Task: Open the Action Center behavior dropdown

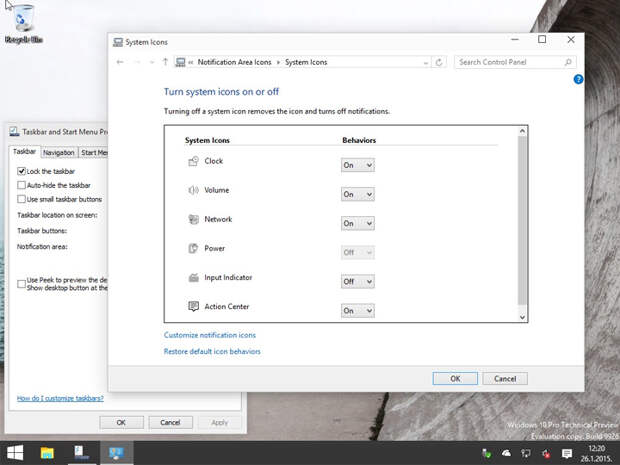Action: 358,311
